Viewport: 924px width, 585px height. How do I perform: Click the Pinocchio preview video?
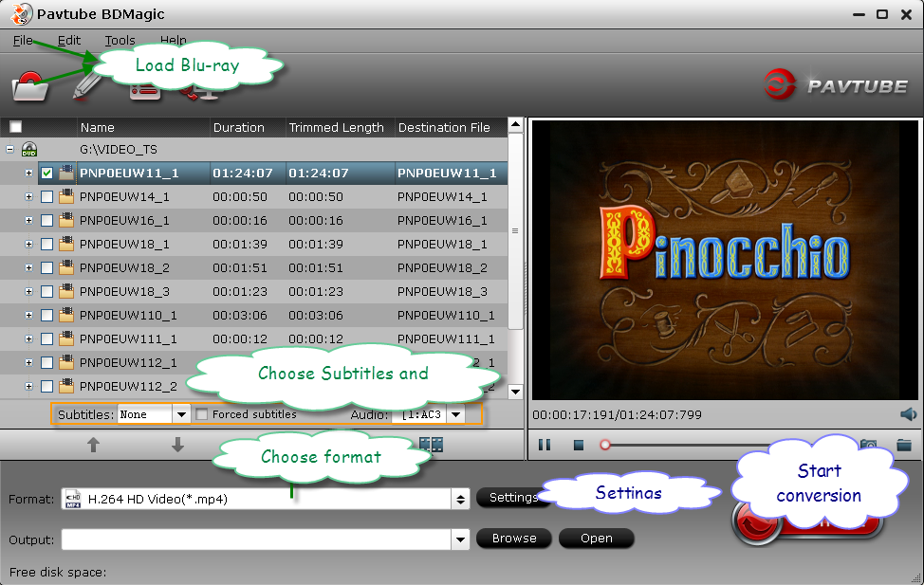coord(725,260)
